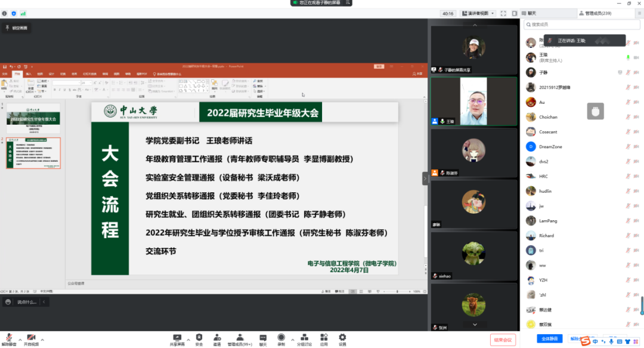Open the Settings gear icon
Screen dimensions: 644x348
tap(342, 338)
